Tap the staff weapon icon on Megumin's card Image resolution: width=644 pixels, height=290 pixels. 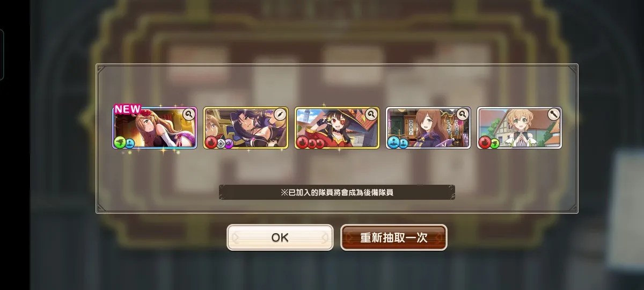click(371, 114)
